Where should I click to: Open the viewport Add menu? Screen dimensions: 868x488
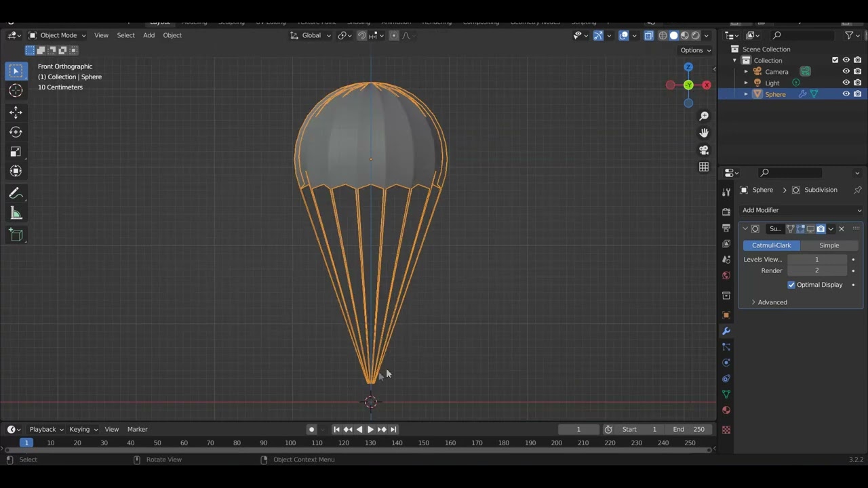(149, 35)
